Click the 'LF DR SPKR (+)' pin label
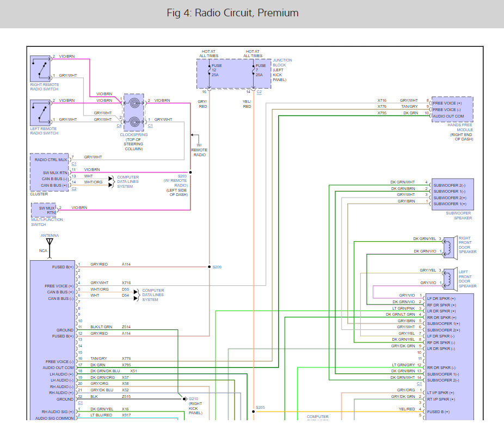This screenshot has width=504, height=436. click(441, 299)
